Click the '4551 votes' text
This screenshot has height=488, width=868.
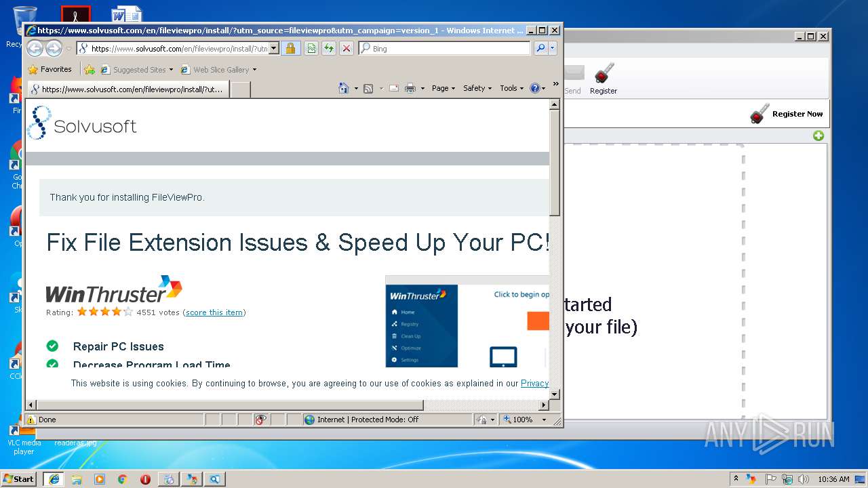click(158, 312)
